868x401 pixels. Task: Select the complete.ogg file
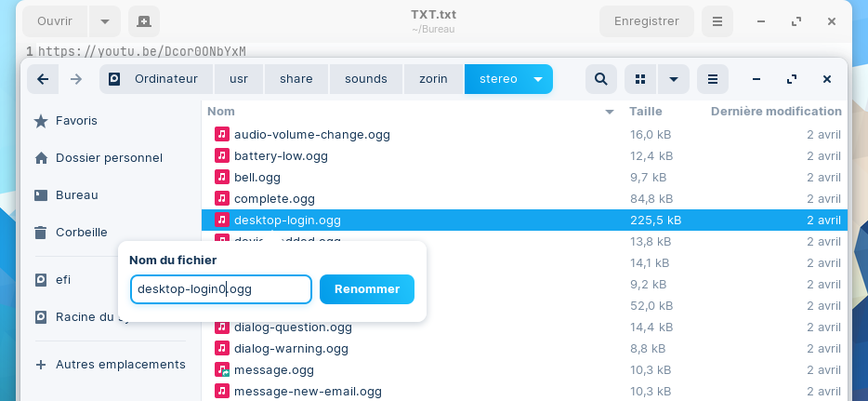click(274, 198)
